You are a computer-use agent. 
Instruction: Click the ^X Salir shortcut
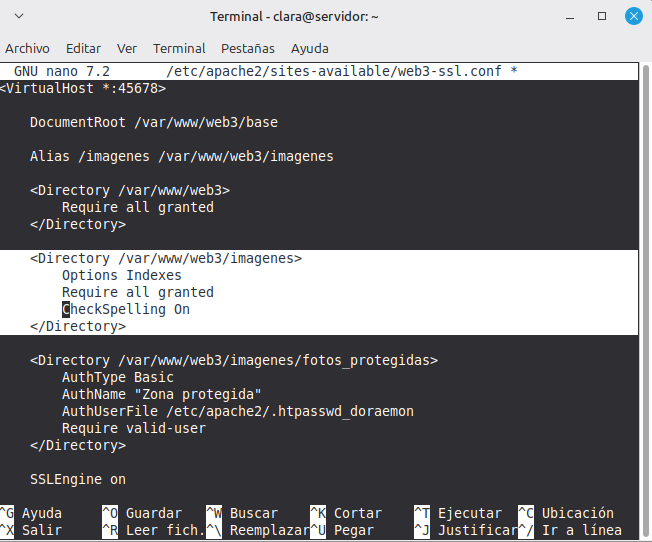tap(32, 530)
